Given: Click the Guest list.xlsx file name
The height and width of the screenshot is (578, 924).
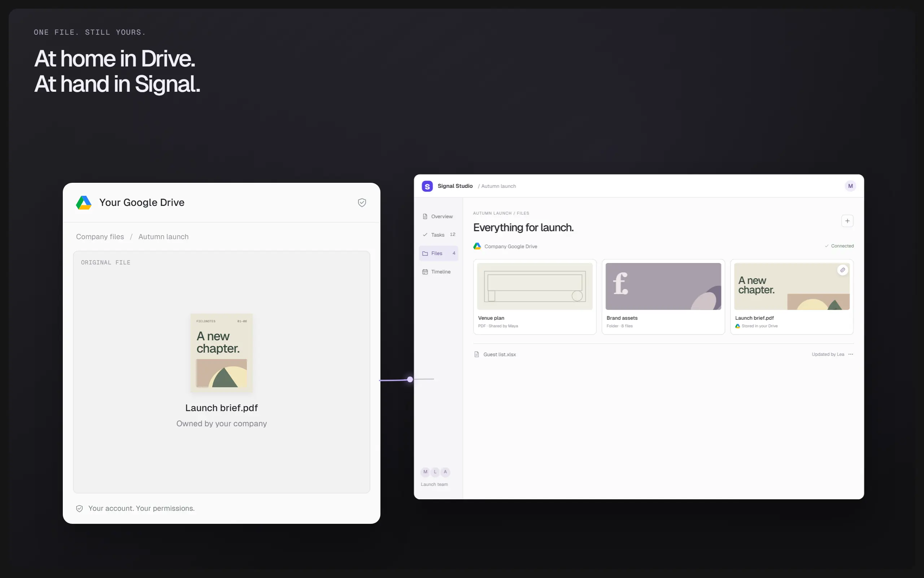Looking at the screenshot, I should pyautogui.click(x=500, y=354).
